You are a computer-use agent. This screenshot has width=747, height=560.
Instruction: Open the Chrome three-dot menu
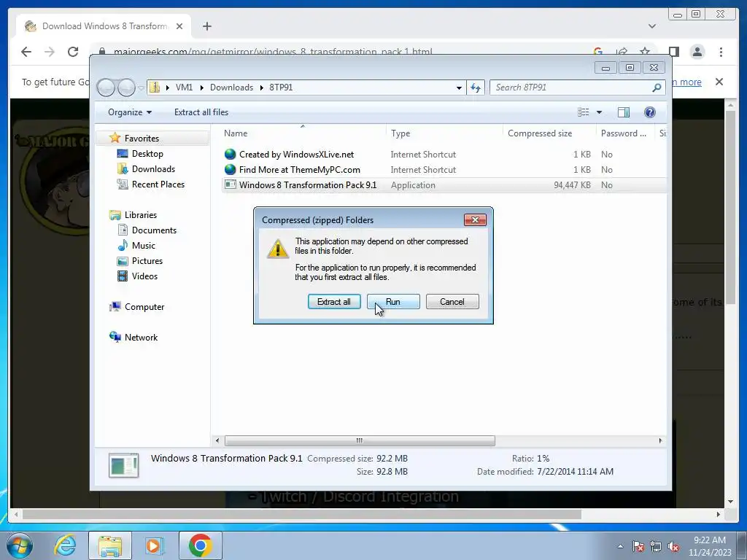(x=721, y=52)
